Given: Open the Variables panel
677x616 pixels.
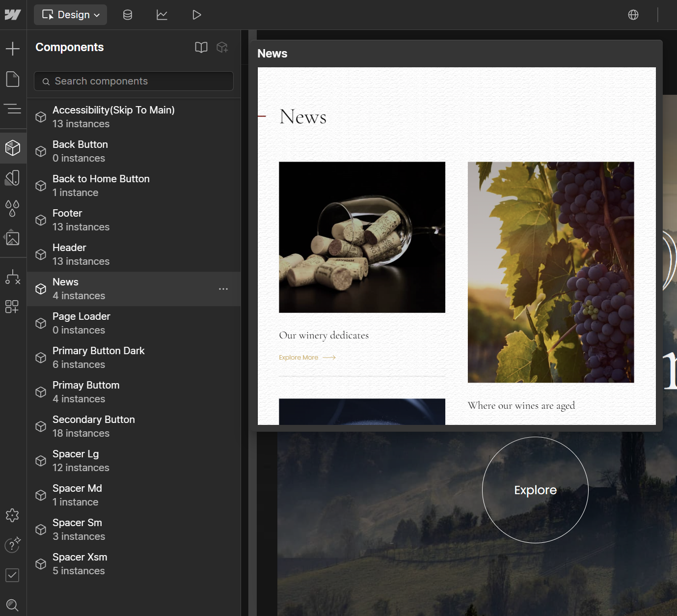Looking at the screenshot, I should coord(13,208).
